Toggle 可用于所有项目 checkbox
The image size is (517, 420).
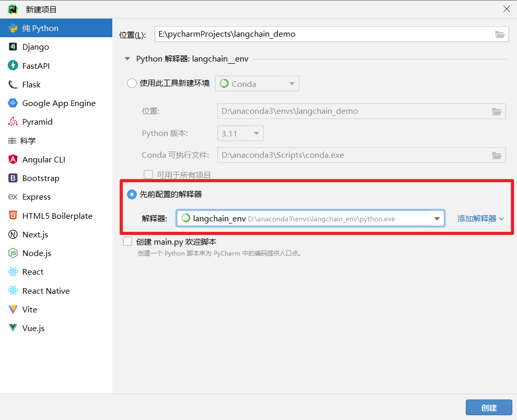tap(149, 174)
